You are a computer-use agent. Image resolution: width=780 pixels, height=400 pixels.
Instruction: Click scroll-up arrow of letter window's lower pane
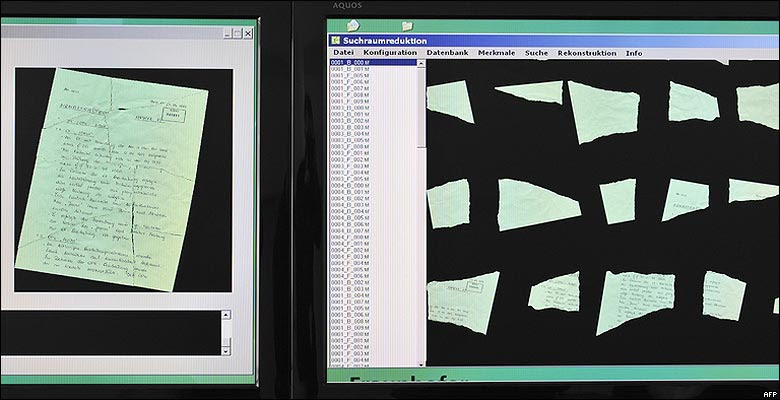226,315
